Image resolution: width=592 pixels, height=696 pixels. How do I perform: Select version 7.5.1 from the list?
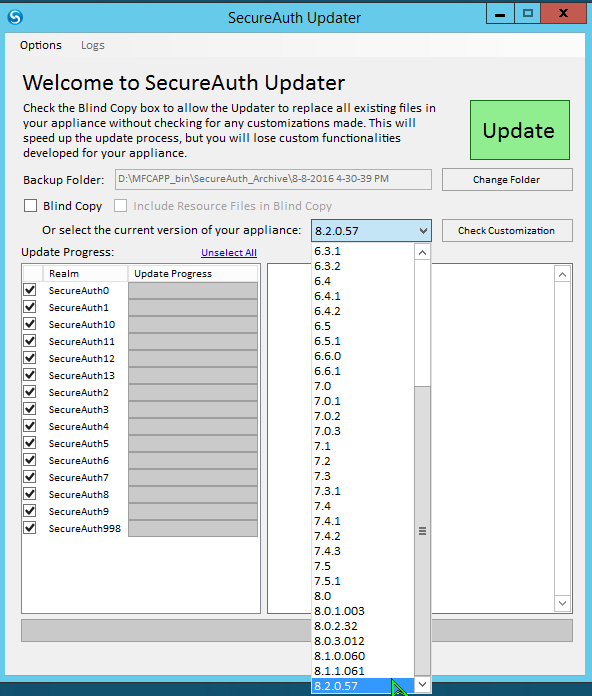click(x=363, y=581)
